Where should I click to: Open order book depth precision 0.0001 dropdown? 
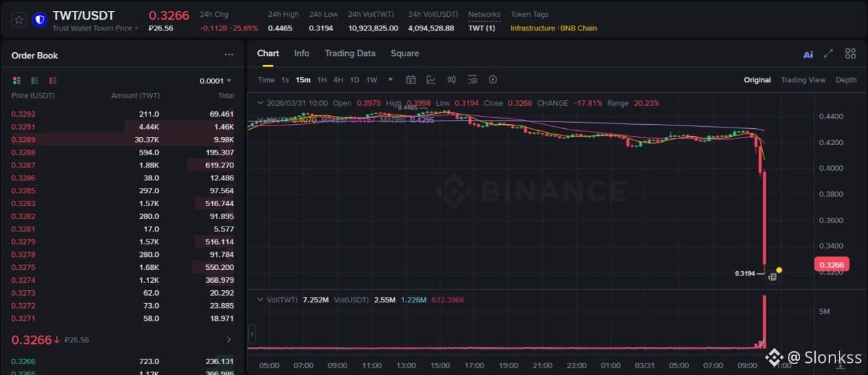point(216,81)
